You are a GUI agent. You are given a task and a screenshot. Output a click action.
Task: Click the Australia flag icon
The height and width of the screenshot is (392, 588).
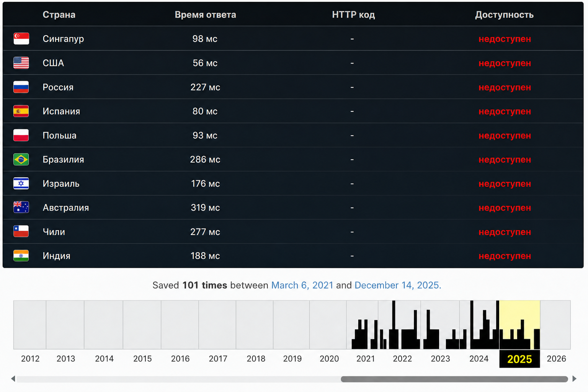(x=21, y=207)
